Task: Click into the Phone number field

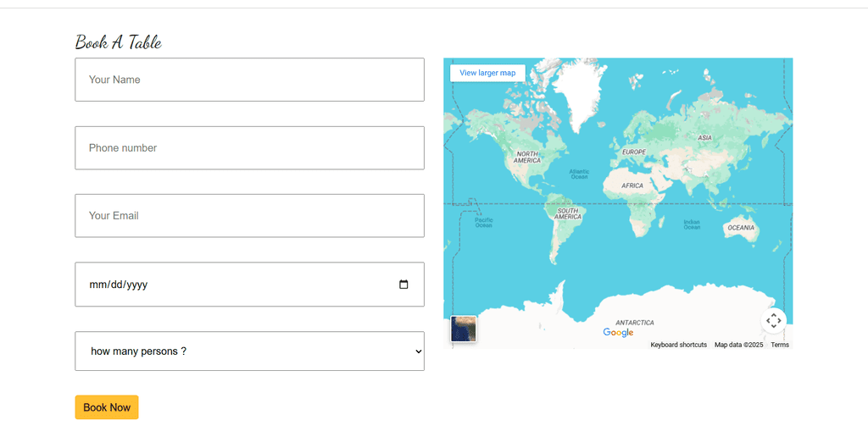Action: (x=249, y=148)
